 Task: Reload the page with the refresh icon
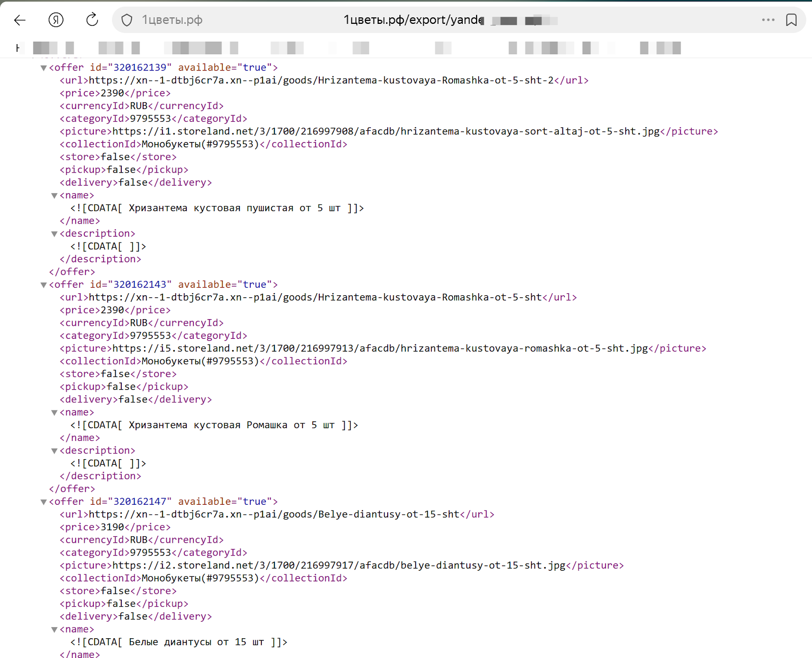92,20
